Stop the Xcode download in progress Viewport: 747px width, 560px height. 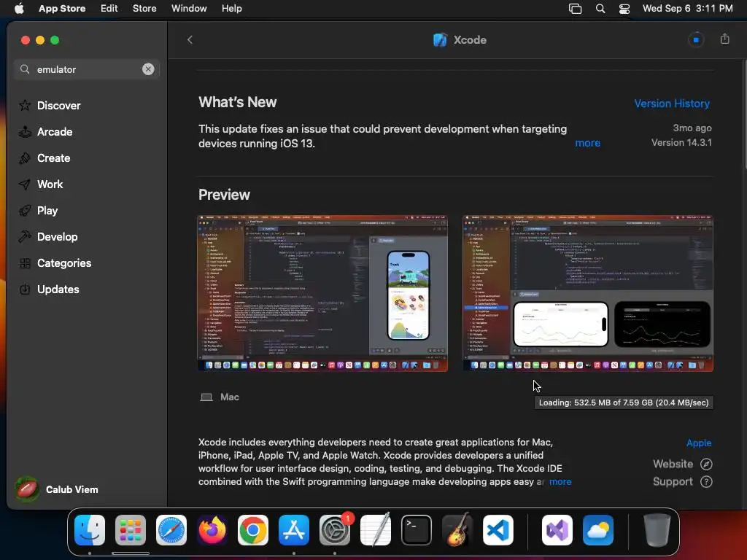(695, 39)
